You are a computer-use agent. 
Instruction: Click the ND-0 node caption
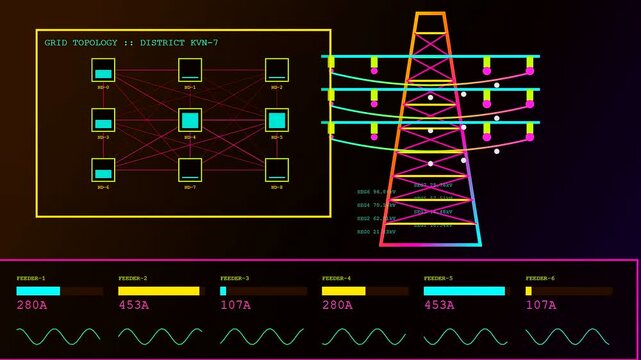(103, 87)
